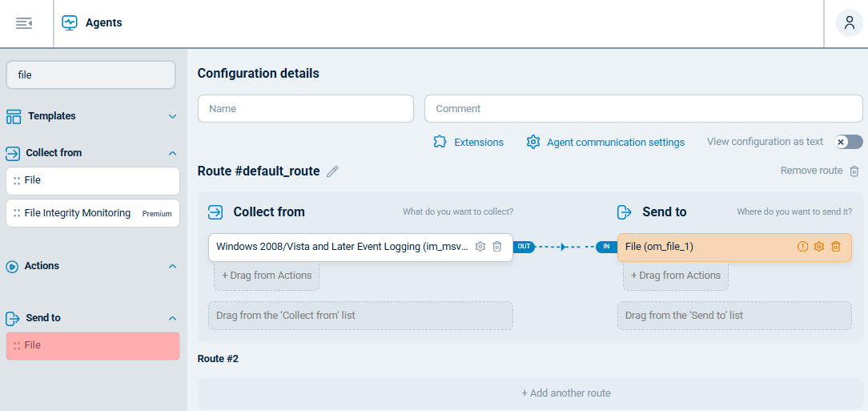Open settings gear for File om_file_1

[x=819, y=247]
